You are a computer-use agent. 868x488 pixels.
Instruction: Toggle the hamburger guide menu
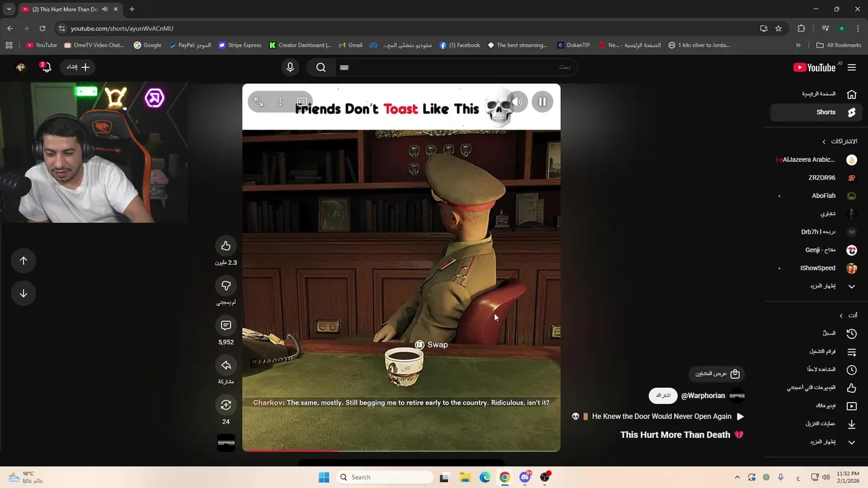pos(852,67)
